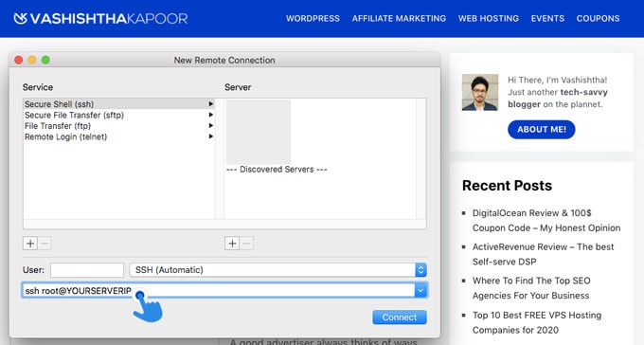Click the Recent Posts heading
This screenshot has height=345, width=644.
click(507, 186)
